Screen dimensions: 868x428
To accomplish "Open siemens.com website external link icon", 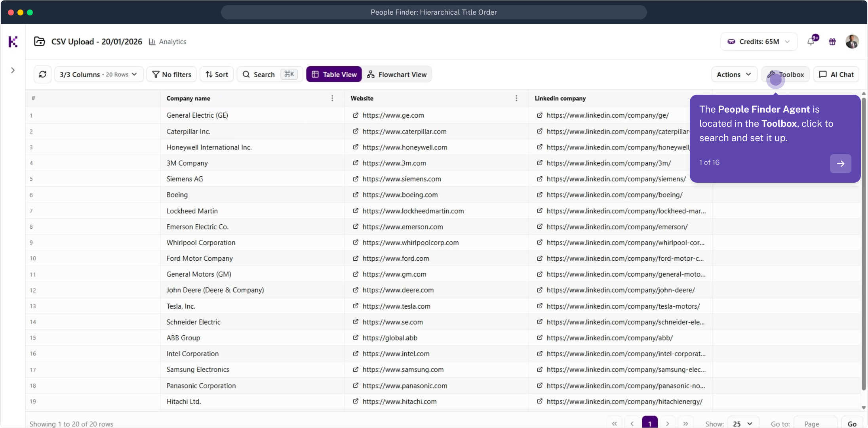I will click(356, 179).
